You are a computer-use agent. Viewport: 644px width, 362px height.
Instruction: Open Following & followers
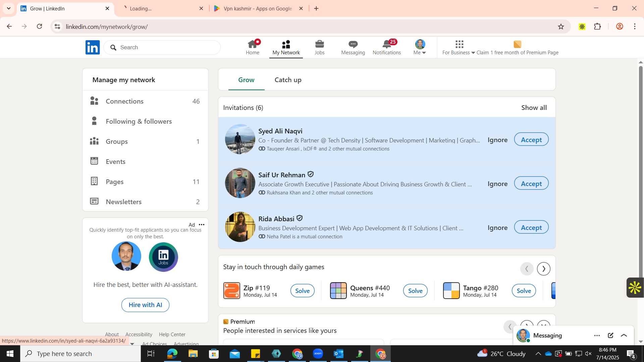(145, 121)
